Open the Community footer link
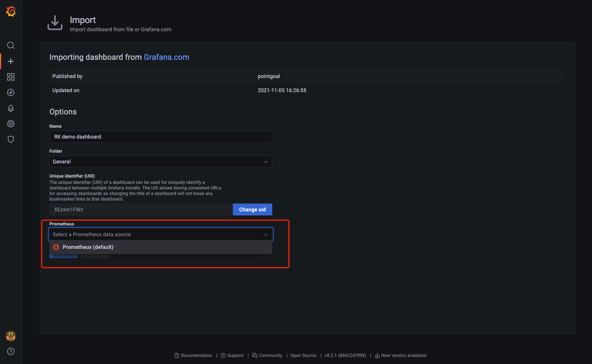Image resolution: width=592 pixels, height=364 pixels. (267, 355)
